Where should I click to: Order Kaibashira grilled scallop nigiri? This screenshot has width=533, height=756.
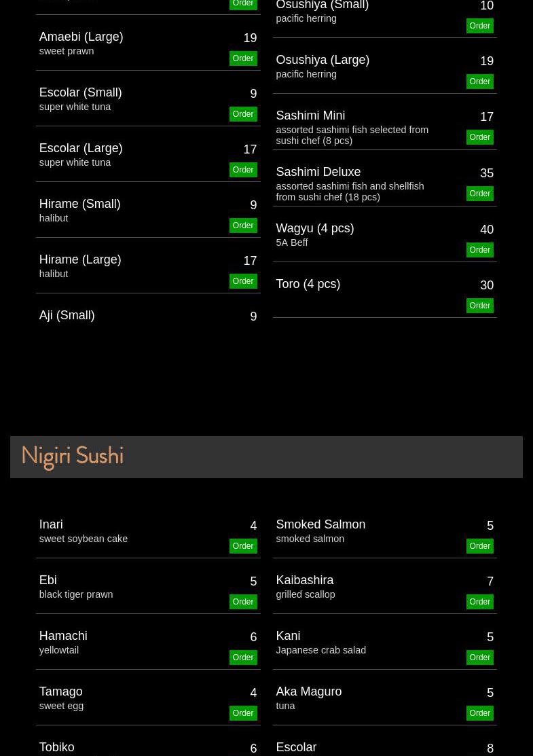point(479,602)
